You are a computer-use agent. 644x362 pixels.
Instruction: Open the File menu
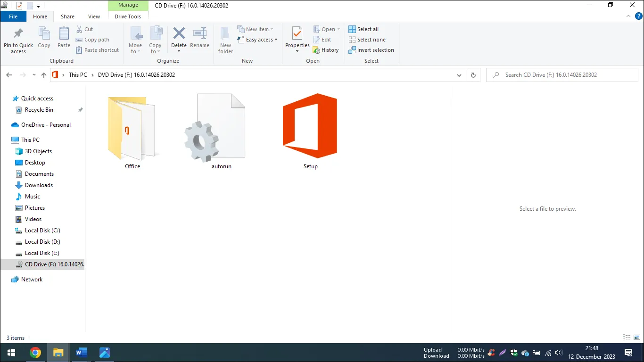pyautogui.click(x=13, y=16)
